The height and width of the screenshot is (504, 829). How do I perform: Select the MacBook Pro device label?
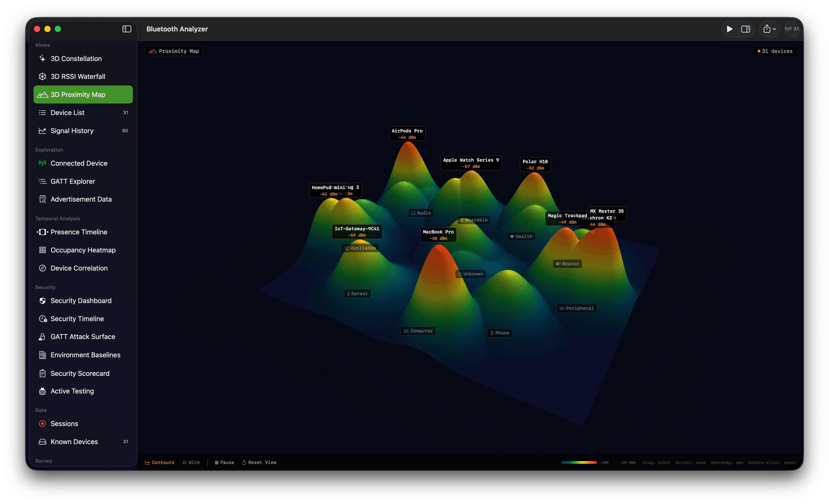[438, 235]
